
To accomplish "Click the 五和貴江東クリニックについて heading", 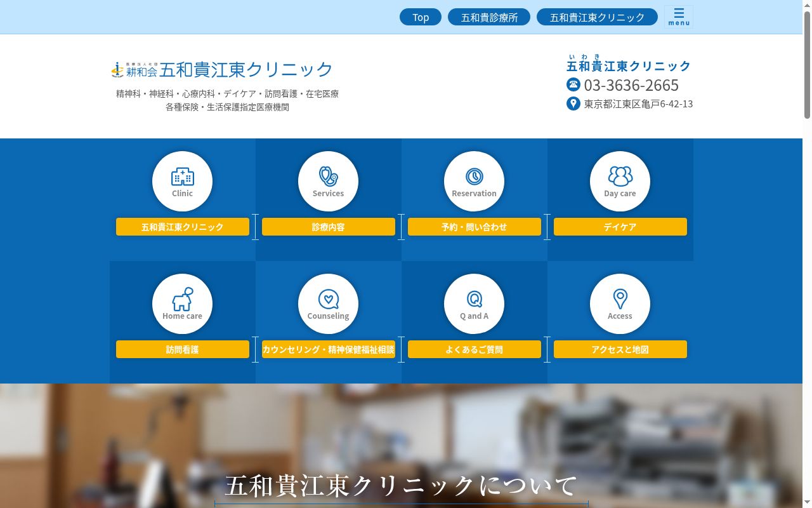I will click(x=402, y=486).
